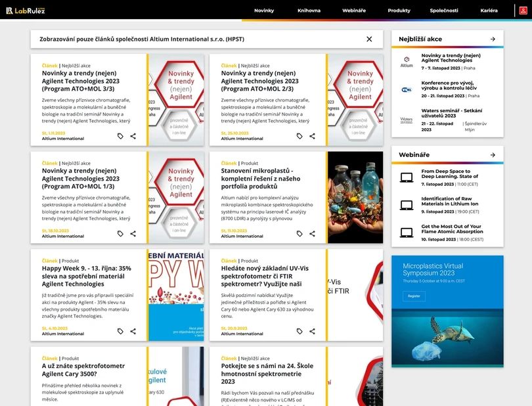Click tag icon on Program ATO+MOL 1/3 card
The height and width of the screenshot is (406, 532).
[x=120, y=233]
